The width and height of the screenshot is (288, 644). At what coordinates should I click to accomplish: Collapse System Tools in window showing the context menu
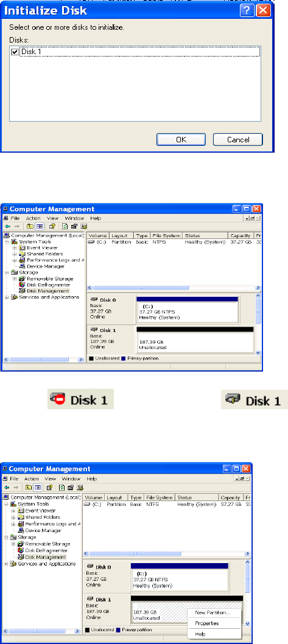point(6,504)
